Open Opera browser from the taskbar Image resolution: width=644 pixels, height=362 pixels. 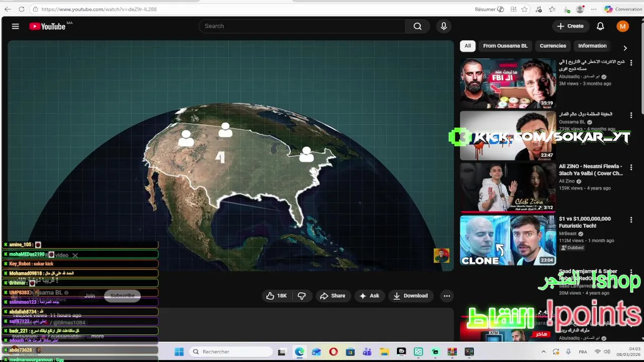(x=333, y=352)
